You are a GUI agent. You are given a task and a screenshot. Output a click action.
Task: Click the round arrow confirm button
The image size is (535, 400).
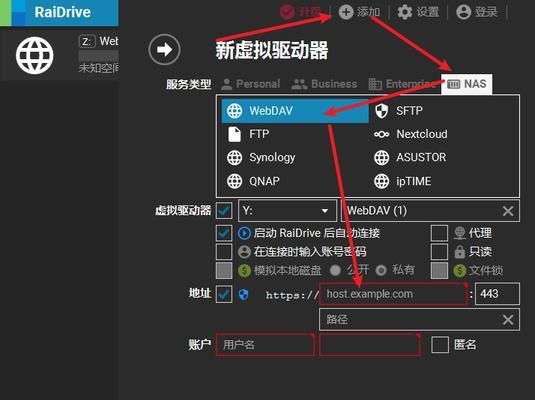(164, 50)
